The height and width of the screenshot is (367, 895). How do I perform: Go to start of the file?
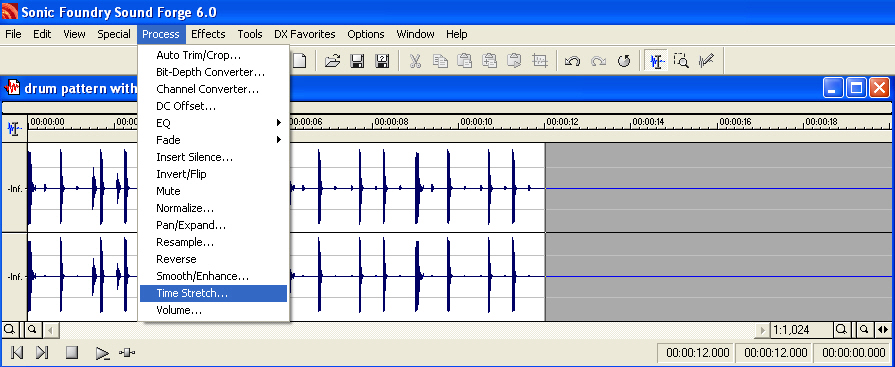coord(17,353)
